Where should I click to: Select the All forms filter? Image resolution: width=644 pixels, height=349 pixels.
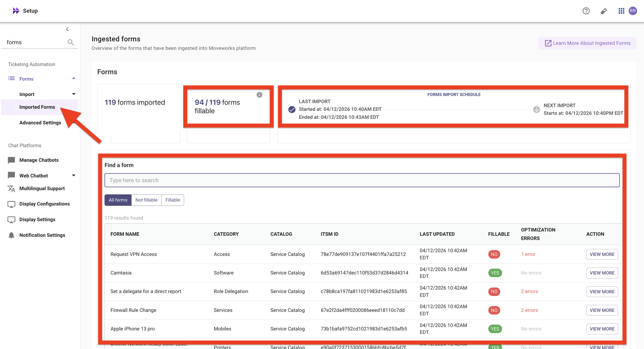click(x=118, y=200)
